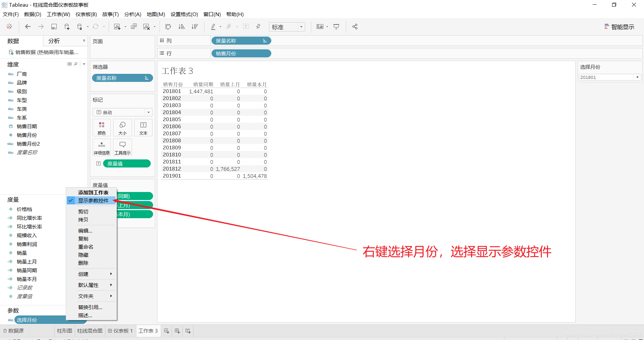644x340 pixels.
Task: Click the 文本 text marks button
Action: (x=143, y=128)
